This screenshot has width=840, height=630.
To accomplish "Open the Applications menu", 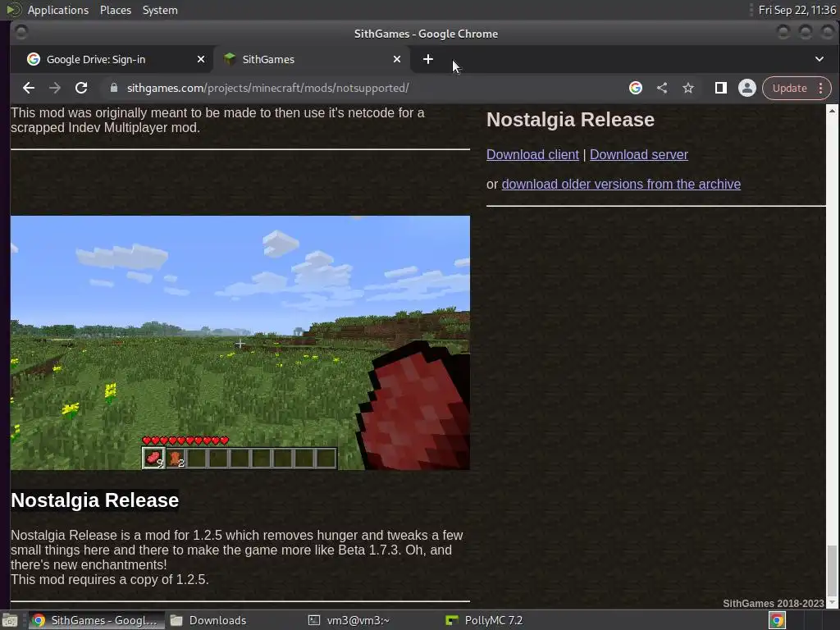I will tap(58, 10).
